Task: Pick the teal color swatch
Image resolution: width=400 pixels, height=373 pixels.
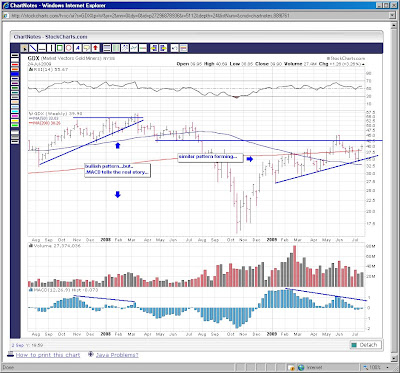Action: click(15, 92)
